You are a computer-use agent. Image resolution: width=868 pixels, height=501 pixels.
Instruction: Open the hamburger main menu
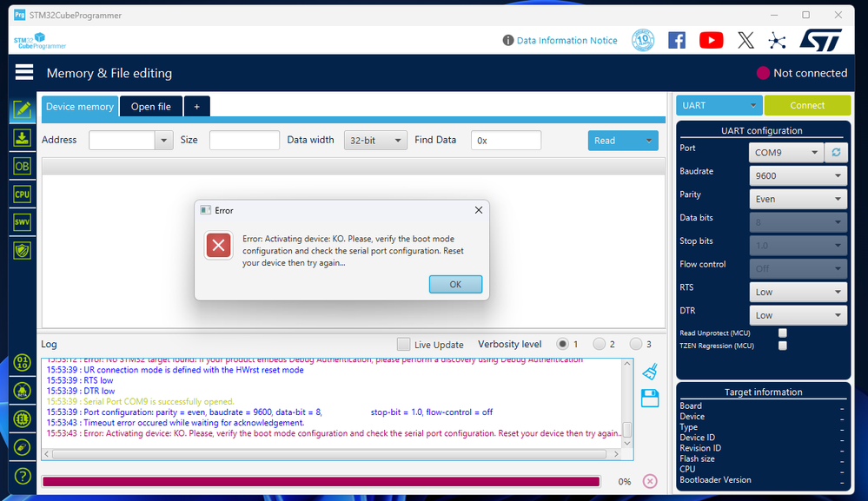(x=23, y=72)
